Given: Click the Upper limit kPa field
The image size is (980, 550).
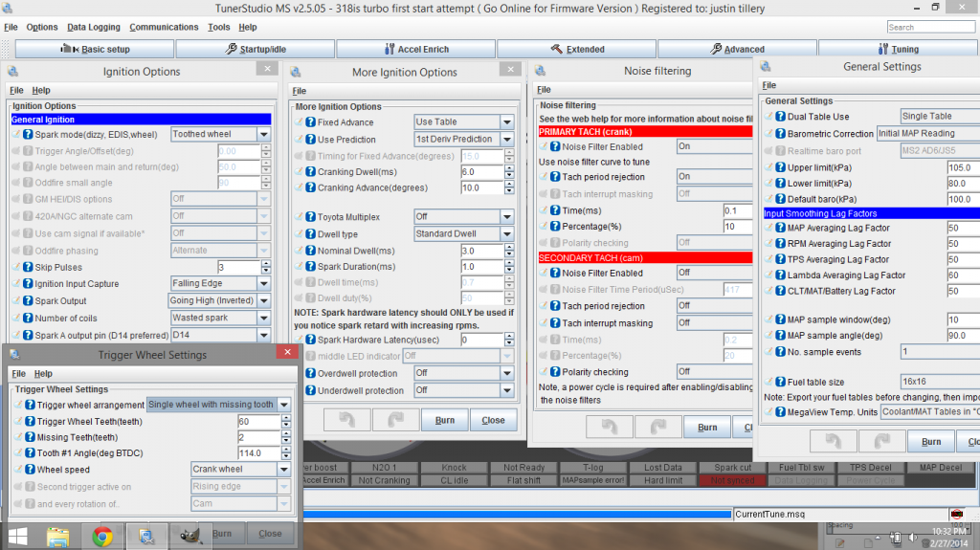Looking at the screenshot, I should click(963, 167).
